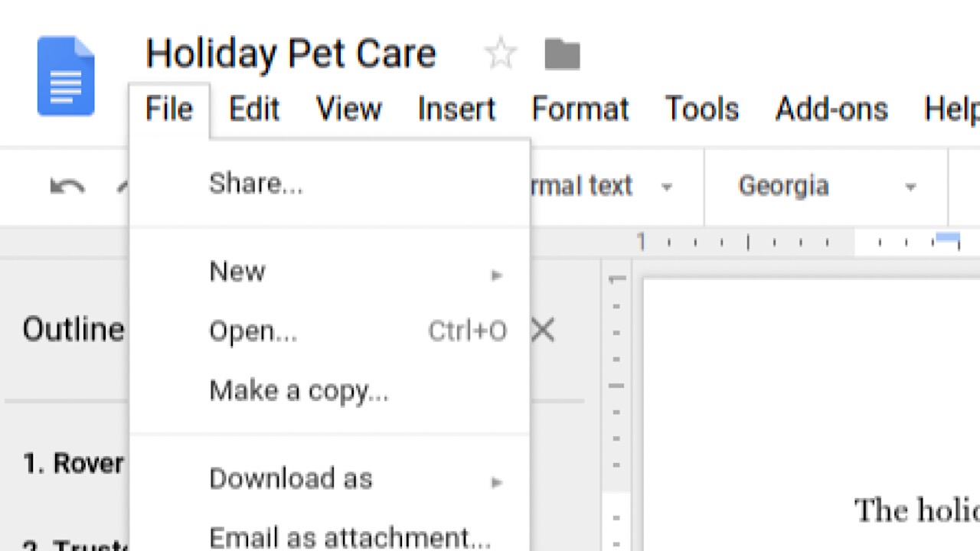Select Make a copy... option
980x551 pixels.
click(x=299, y=391)
